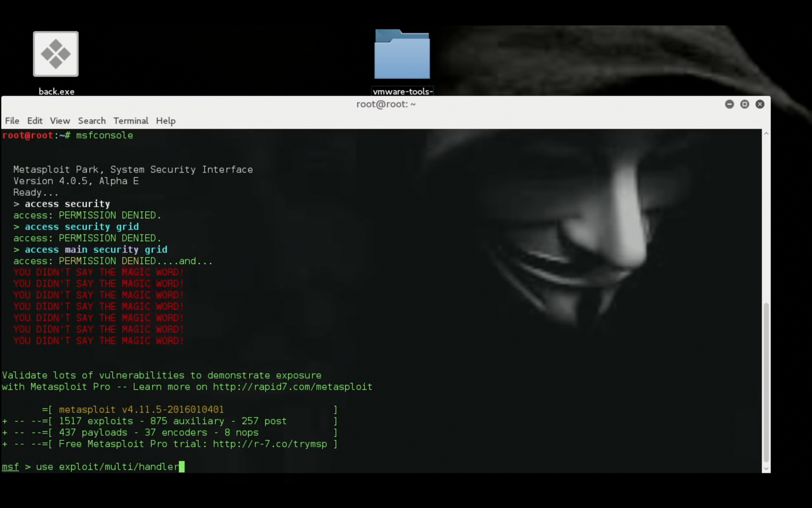Viewport: 812px width, 508px height.
Task: Click 'Validate lots of vulnerabilities' line
Action: 162,375
